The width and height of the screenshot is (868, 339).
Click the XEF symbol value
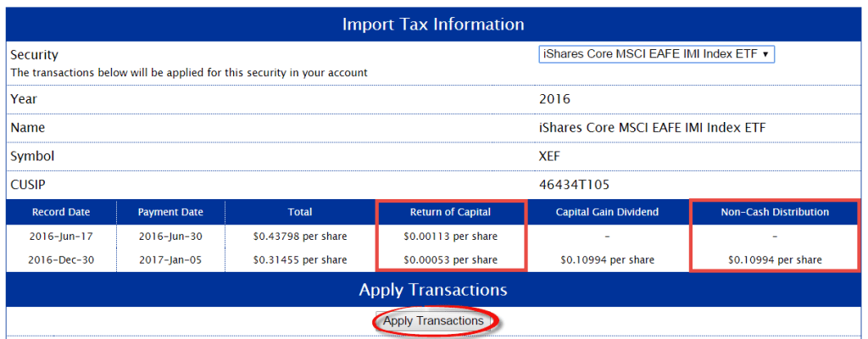tap(551, 156)
